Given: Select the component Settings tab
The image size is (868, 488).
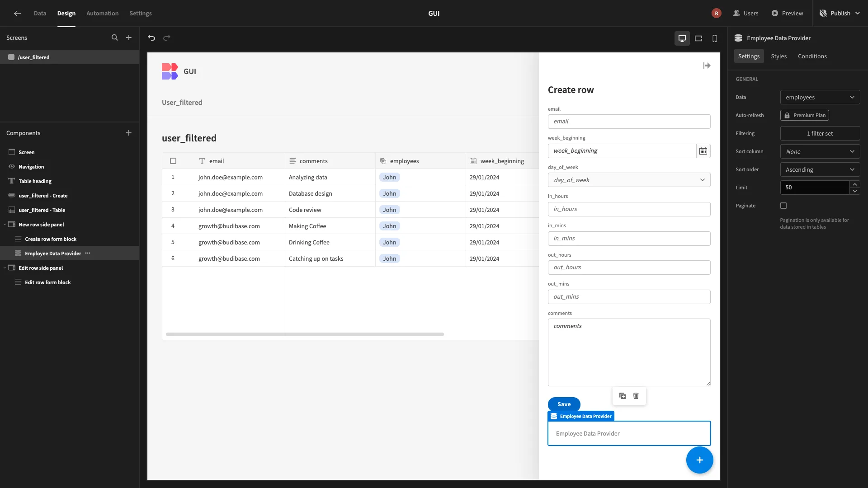Looking at the screenshot, I should point(749,56).
